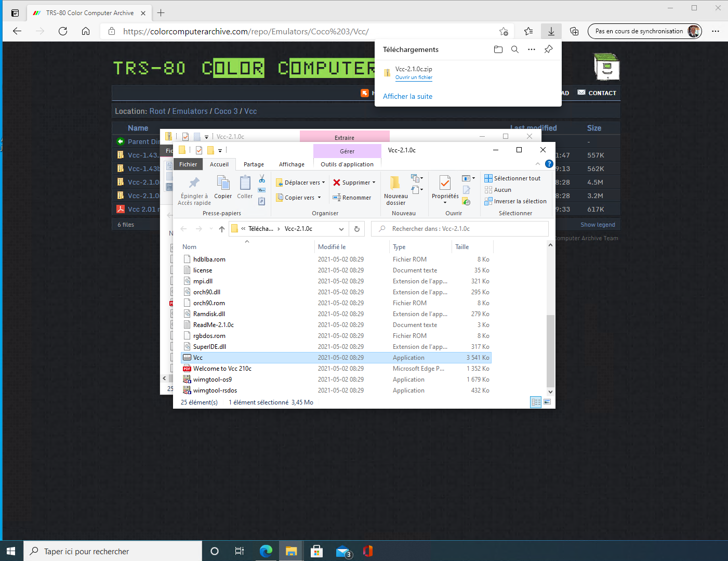This screenshot has height=561, width=728.
Task: Expand the Ouvrir dropdown in Ouvrir group
Action: tap(469, 178)
